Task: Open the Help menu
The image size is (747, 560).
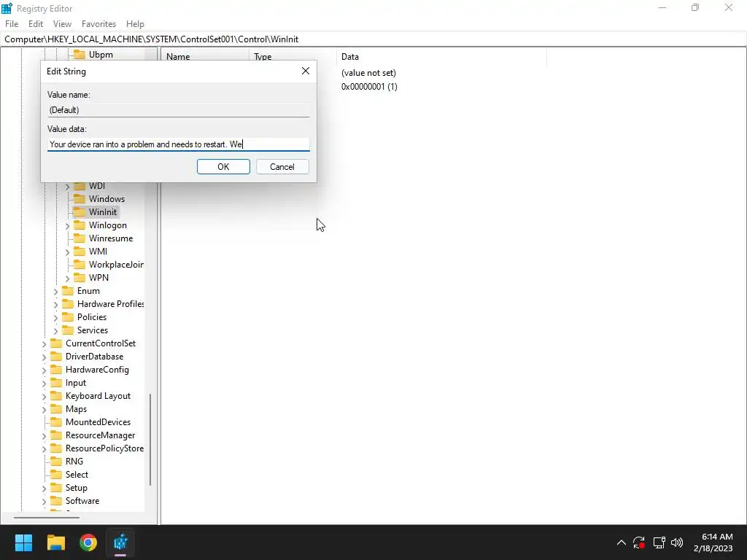Action: [x=135, y=24]
